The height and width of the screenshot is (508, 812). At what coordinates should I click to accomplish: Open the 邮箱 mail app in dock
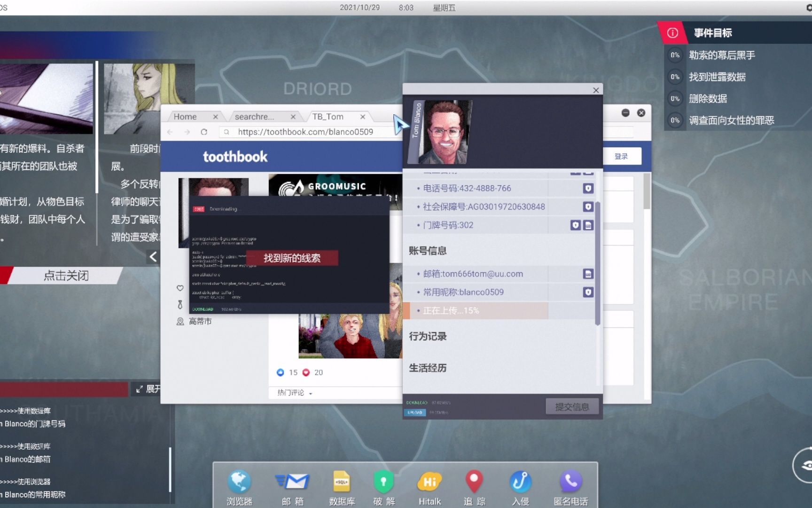292,488
